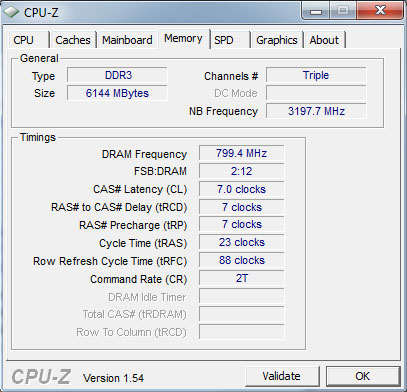
Task: Click the grayed DRAM Idle Timer label
Action: tap(147, 297)
